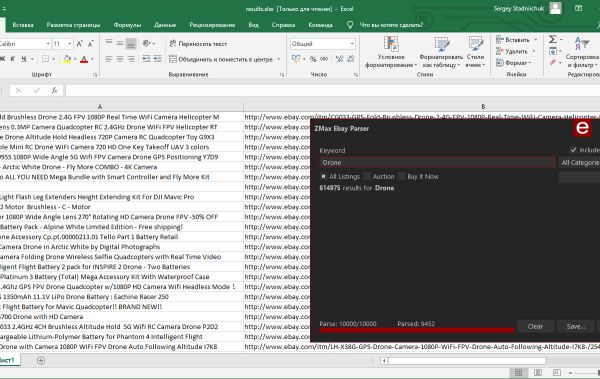Decrease decimal places
Viewport: 600px width, 379px height.
[x=351, y=59]
